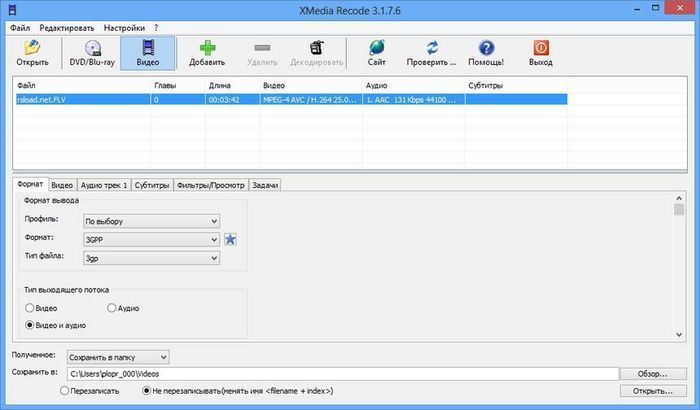Click the Сохранить в path input field
Image resolution: width=700 pixels, height=410 pixels.
[343, 374]
